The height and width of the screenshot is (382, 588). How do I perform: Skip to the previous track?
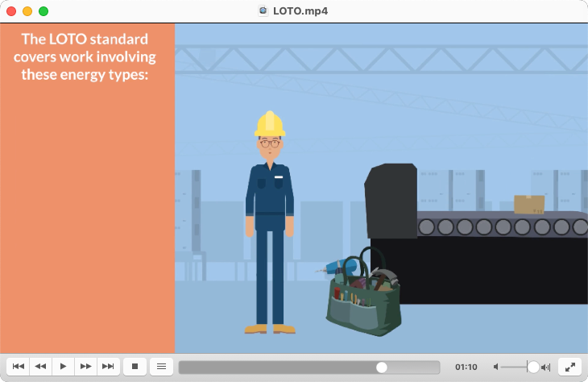[x=18, y=367]
